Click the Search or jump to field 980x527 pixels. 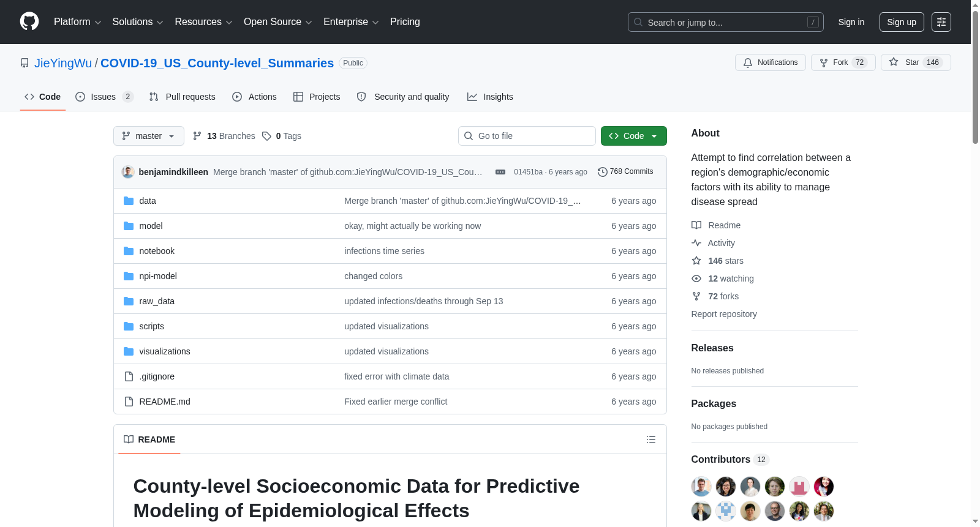[x=726, y=22]
